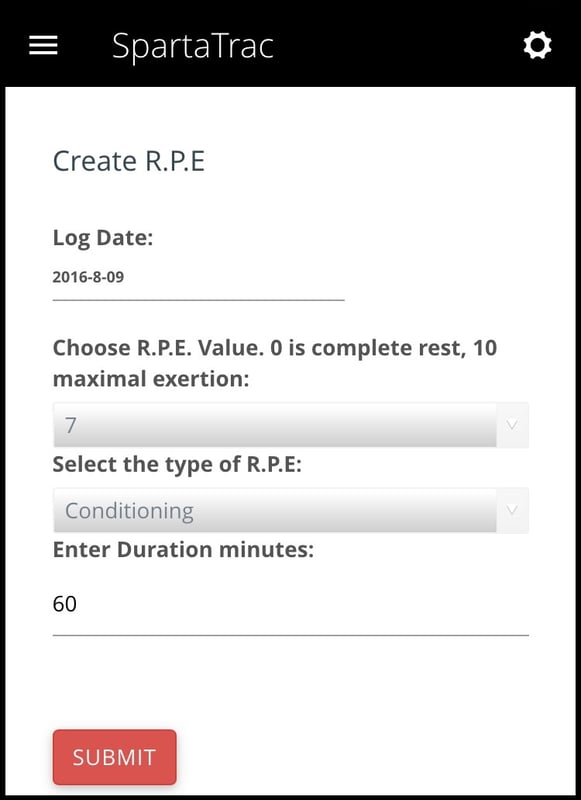
Task: Open the R.P.E. value dropdown showing 7
Action: pyautogui.click(x=291, y=425)
